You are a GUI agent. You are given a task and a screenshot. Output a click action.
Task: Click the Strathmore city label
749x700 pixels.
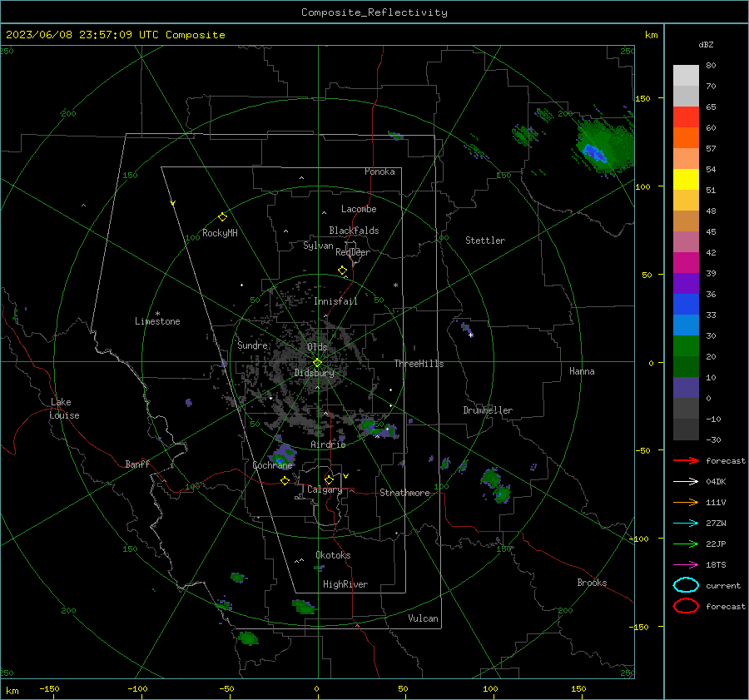tap(404, 493)
